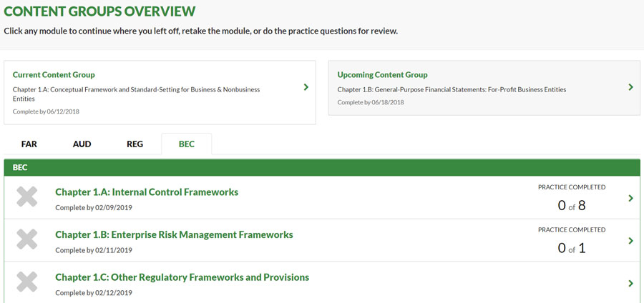Click the 0 of 1 practice completed counter
The height and width of the screenshot is (303, 644).
pos(572,248)
